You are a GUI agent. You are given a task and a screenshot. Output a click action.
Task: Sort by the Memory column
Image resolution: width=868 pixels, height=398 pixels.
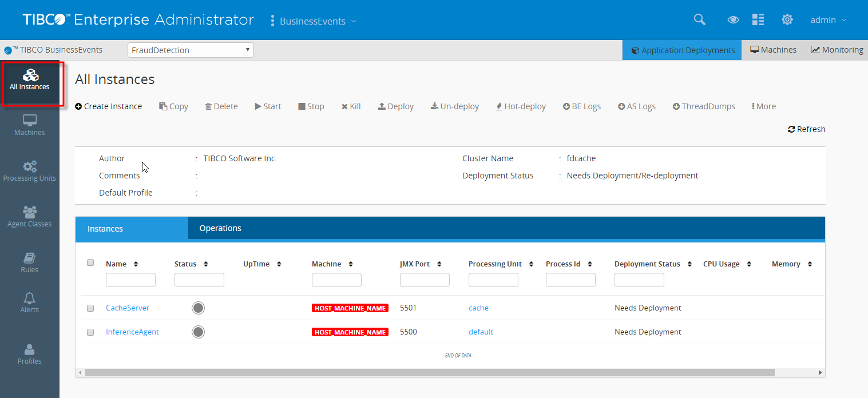(810, 264)
